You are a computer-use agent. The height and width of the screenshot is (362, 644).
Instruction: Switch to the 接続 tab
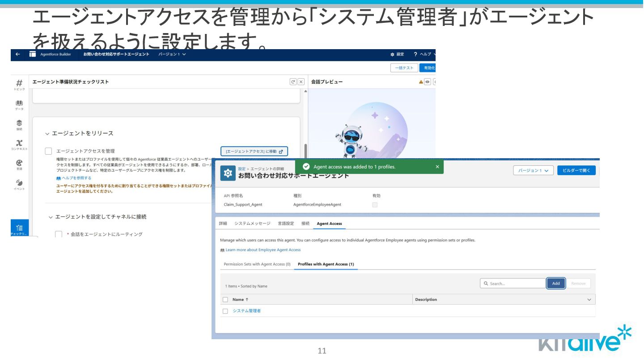[305, 223]
